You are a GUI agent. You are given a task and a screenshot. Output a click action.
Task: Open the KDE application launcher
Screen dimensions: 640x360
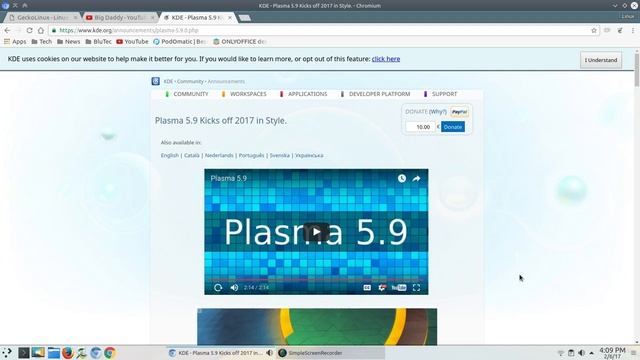(x=7, y=353)
